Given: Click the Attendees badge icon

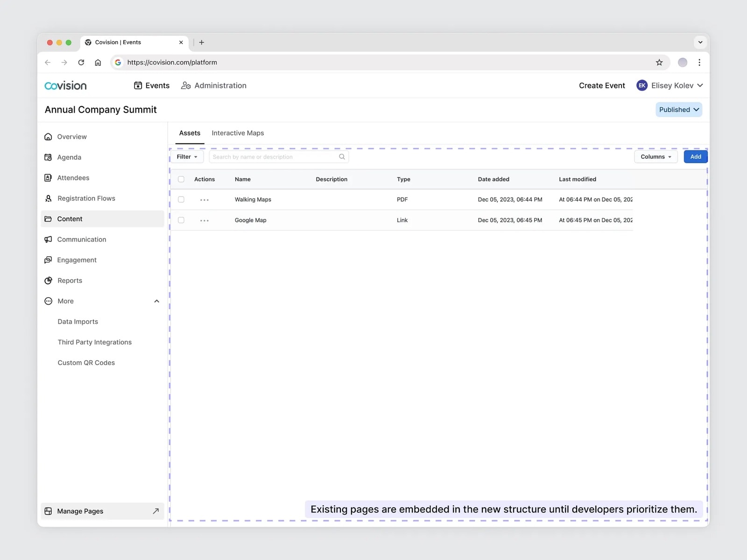Looking at the screenshot, I should pyautogui.click(x=48, y=178).
